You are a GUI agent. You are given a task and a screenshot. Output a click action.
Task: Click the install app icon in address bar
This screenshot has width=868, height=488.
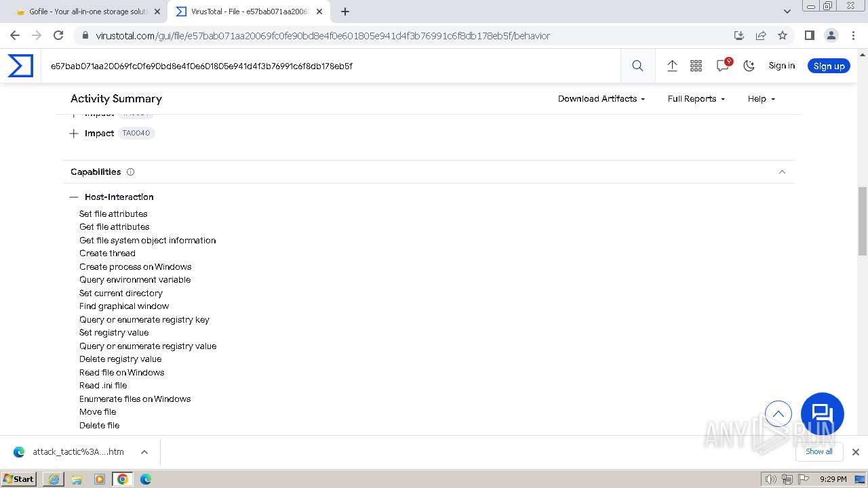point(739,35)
